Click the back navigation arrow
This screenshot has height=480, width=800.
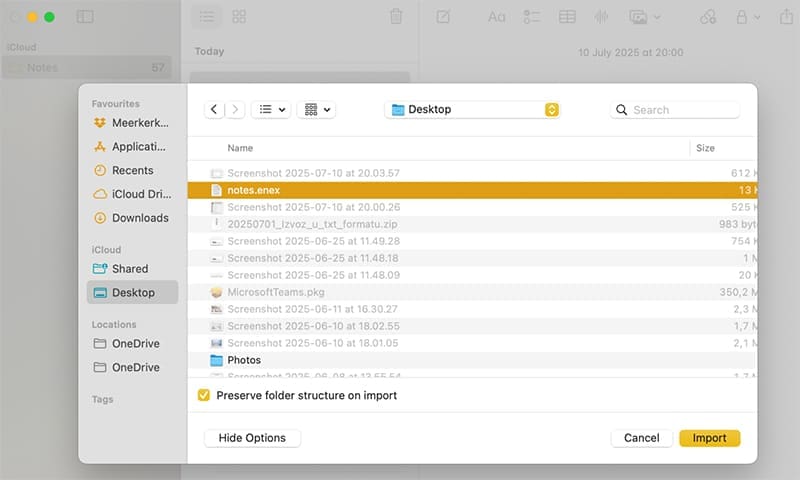tap(215, 110)
